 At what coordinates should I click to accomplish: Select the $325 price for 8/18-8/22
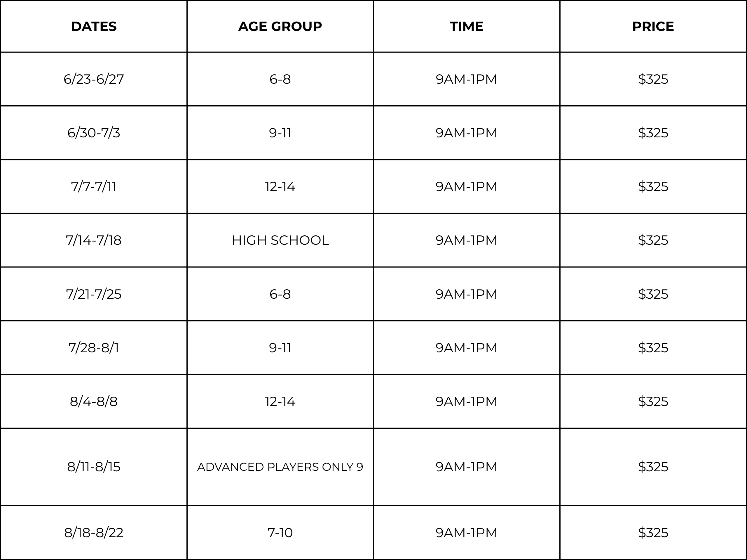pos(653,533)
